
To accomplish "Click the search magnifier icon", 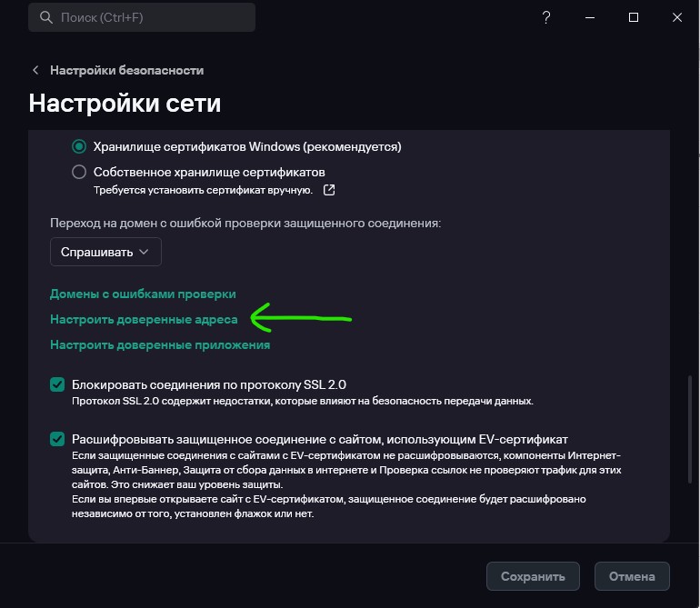I will tap(46, 17).
